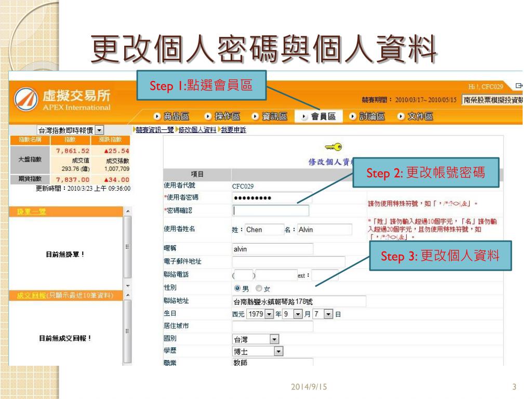Click the phone area code field

coord(244,275)
